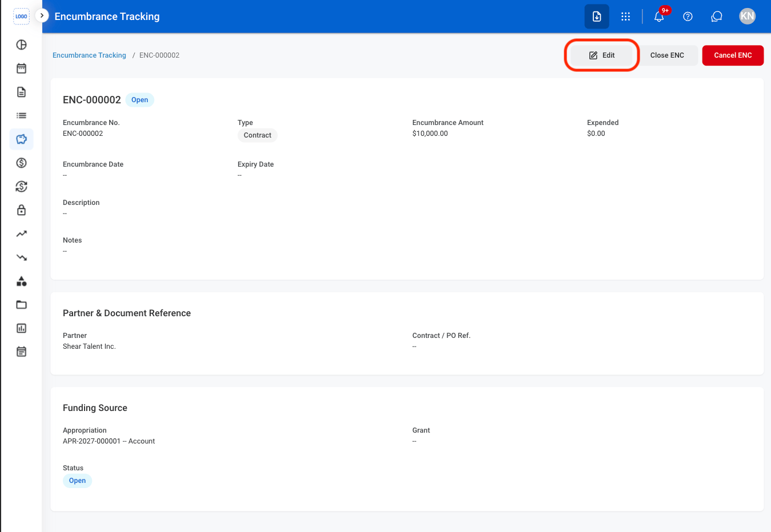The height and width of the screenshot is (532, 771).
Task: Open the dashboard pie chart icon in sidebar
Action: [x=21, y=45]
